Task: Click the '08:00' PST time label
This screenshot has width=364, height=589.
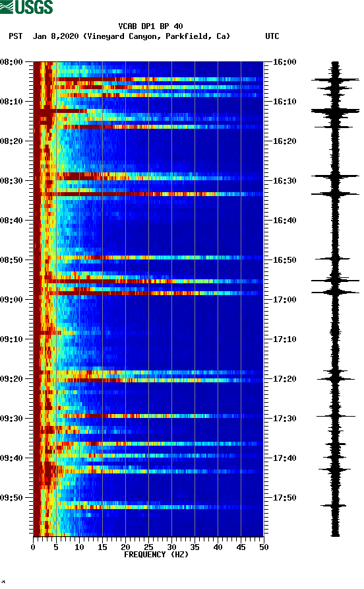Action: coord(11,62)
